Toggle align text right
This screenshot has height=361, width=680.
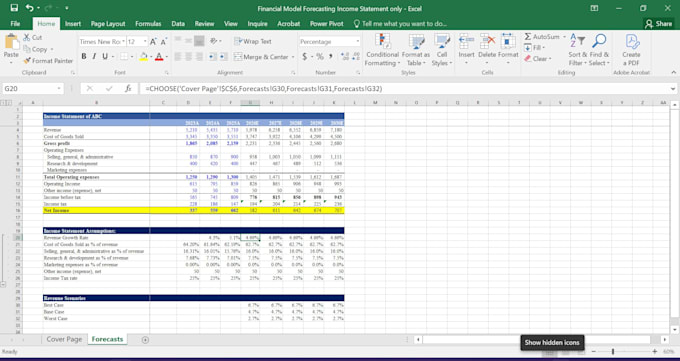click(x=199, y=56)
